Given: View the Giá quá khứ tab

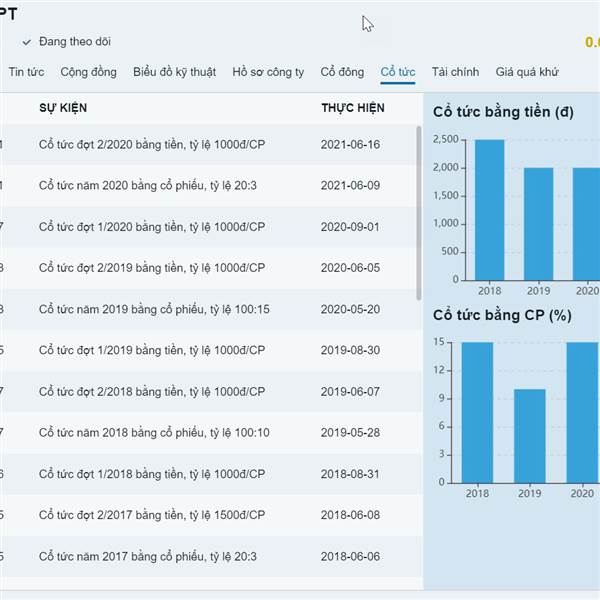Looking at the screenshot, I should pyautogui.click(x=527, y=72).
